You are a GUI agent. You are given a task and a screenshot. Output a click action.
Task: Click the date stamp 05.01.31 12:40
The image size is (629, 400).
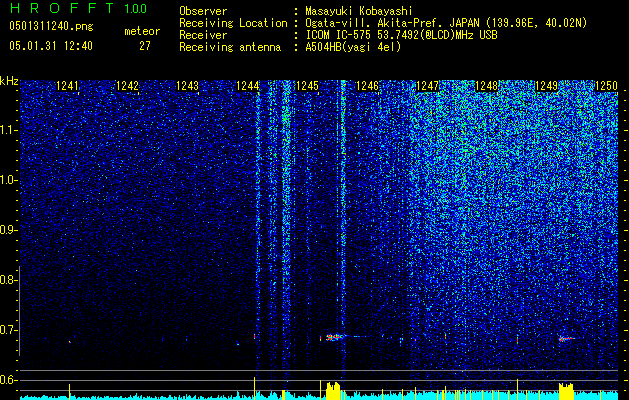pyautogui.click(x=51, y=46)
